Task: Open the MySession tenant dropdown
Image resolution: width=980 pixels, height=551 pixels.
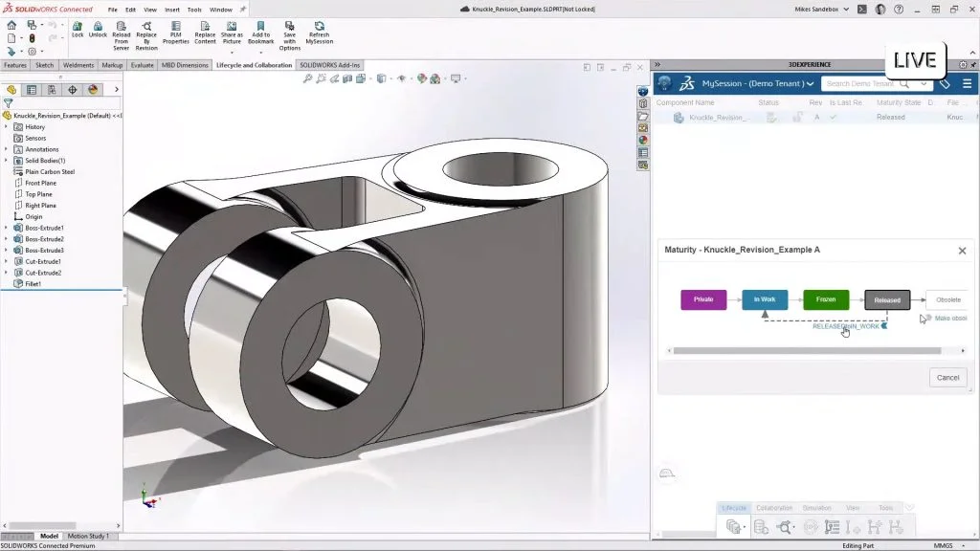Action: (810, 84)
